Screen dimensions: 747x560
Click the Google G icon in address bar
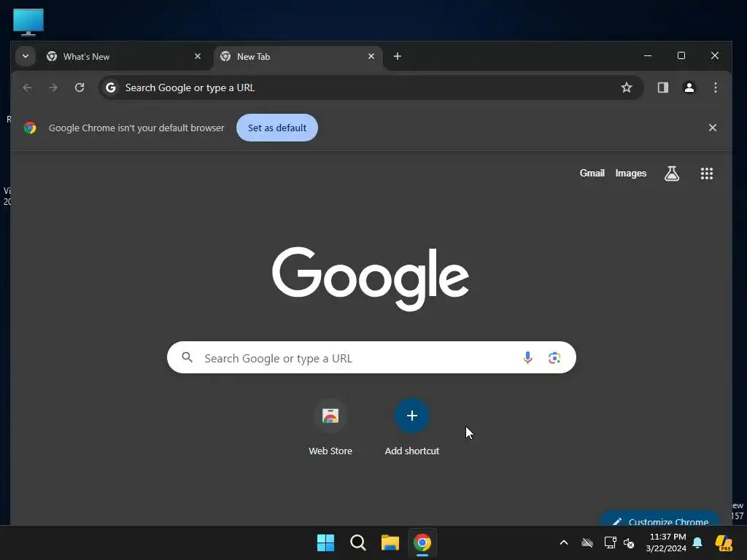coord(111,87)
